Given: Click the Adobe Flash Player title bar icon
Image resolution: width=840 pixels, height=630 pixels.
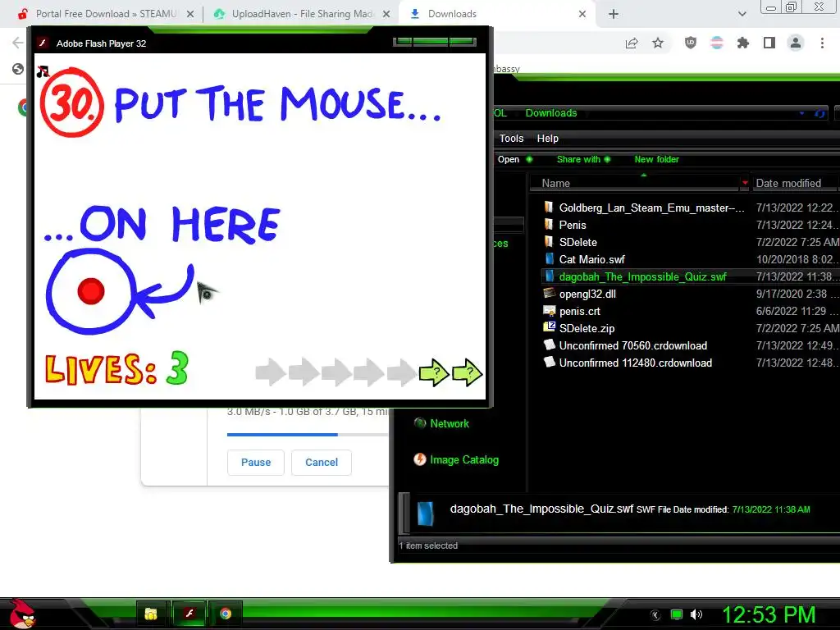Looking at the screenshot, I should click(43, 43).
